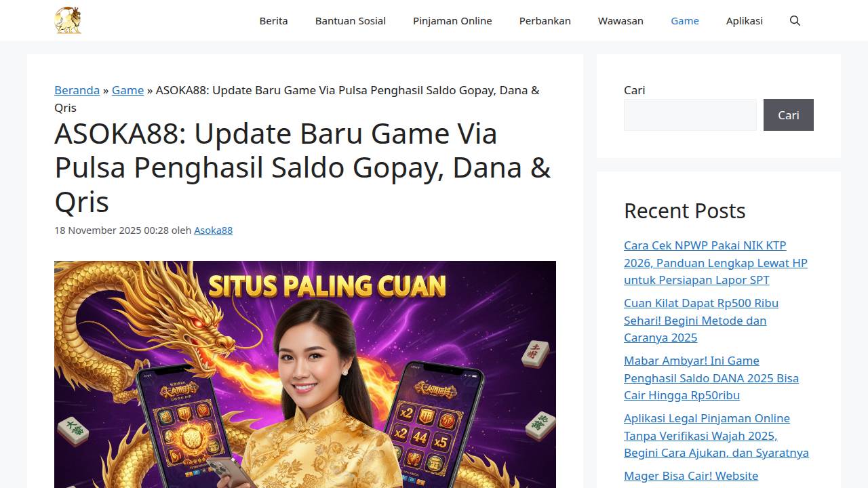Focus the Cari search input field

pyautogui.click(x=690, y=115)
